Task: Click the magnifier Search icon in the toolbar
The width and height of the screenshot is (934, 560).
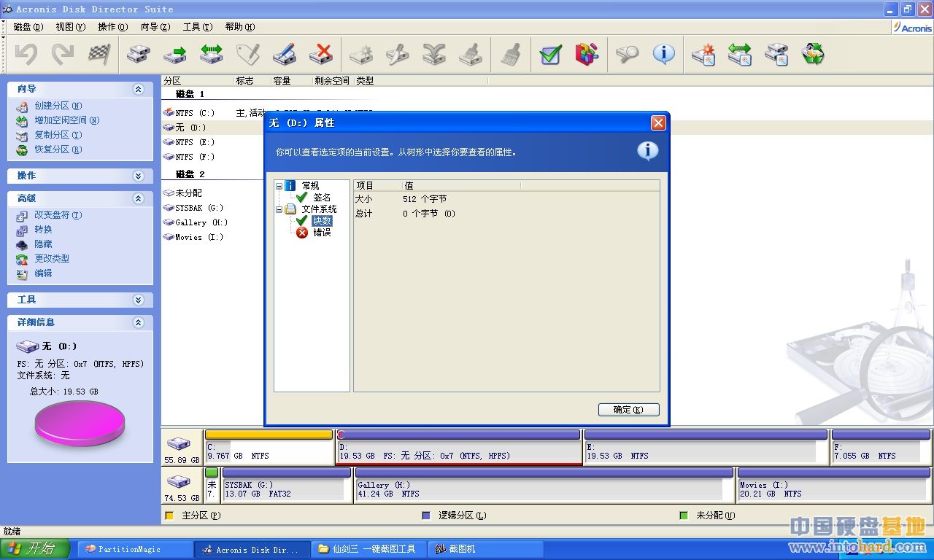Action: coord(627,54)
